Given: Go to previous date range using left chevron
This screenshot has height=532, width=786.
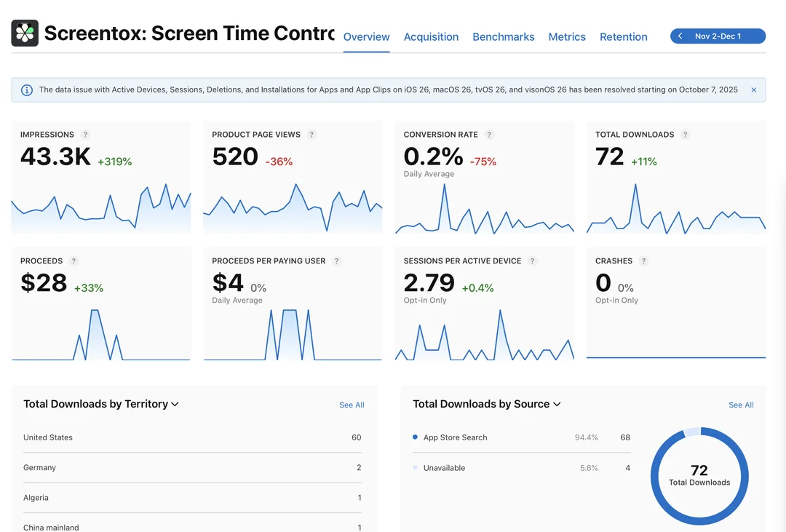Looking at the screenshot, I should (680, 36).
